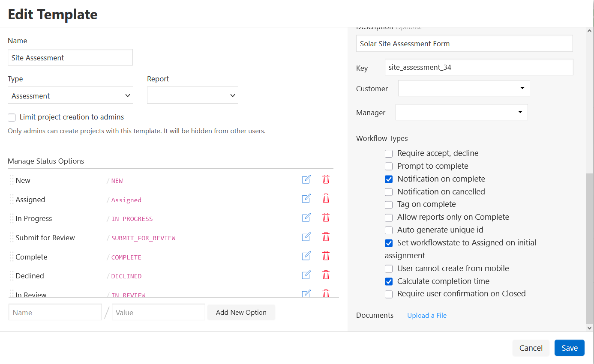This screenshot has width=594, height=364.
Task: Click the Workflow Types label
Action: [x=382, y=138]
